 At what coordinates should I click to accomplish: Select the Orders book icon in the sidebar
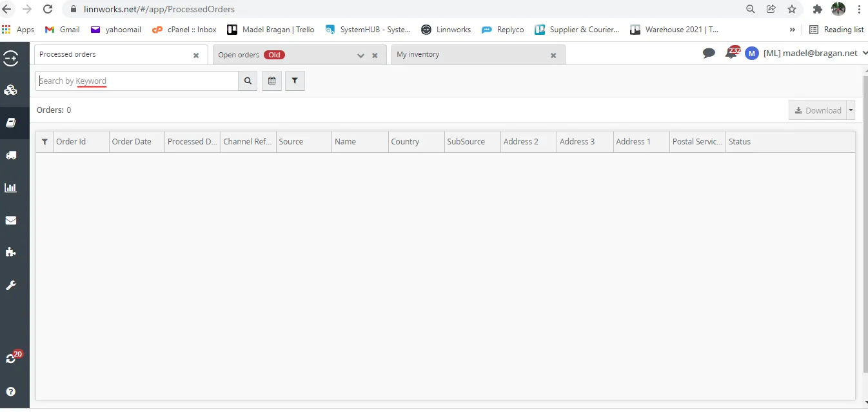tap(11, 123)
